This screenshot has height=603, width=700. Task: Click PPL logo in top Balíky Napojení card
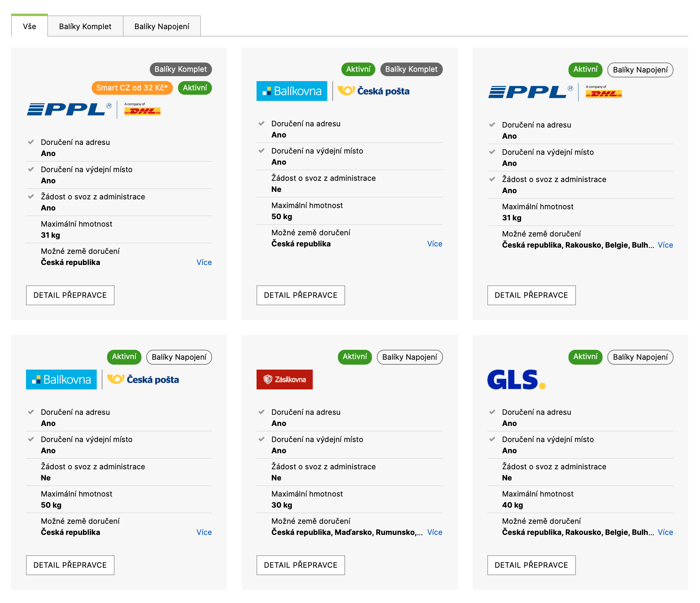[530, 92]
